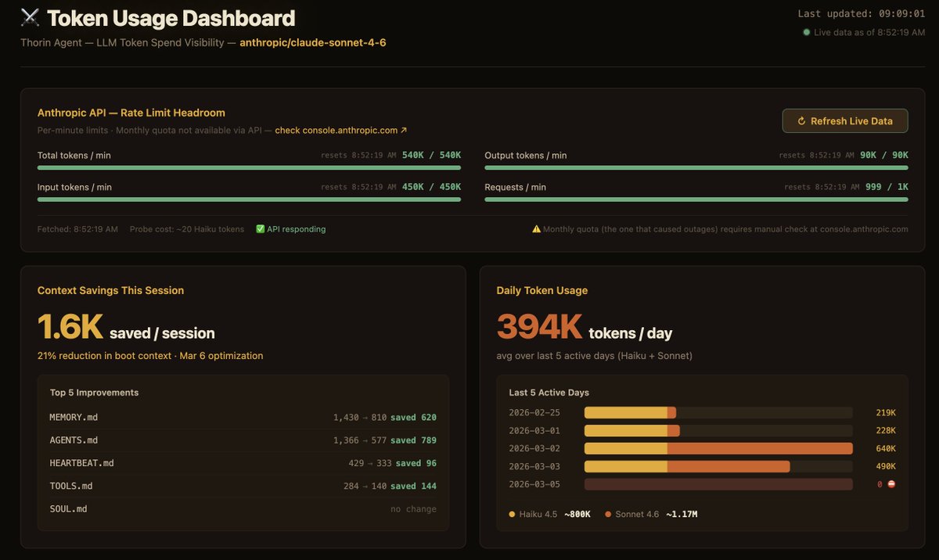Viewport: 939px width, 560px height.
Task: Click the Sonnet 4.6 legend dot
Action: click(x=608, y=514)
